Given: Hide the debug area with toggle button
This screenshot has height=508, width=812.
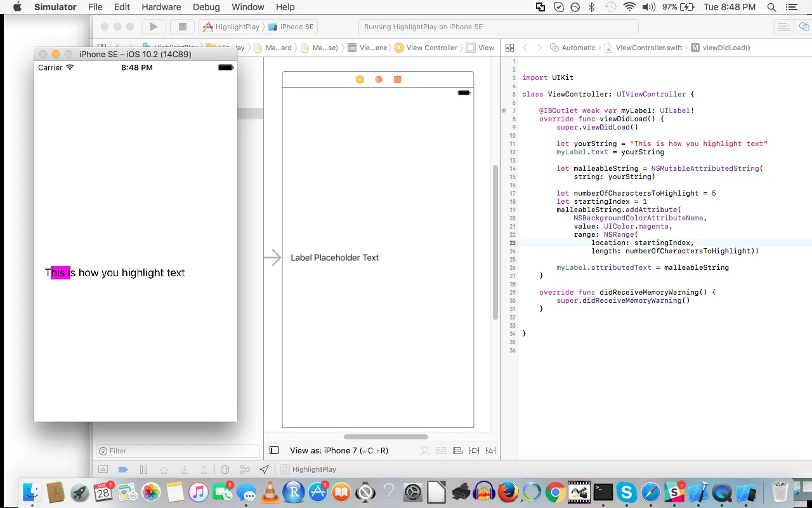Looking at the screenshot, I should pyautogui.click(x=103, y=470).
